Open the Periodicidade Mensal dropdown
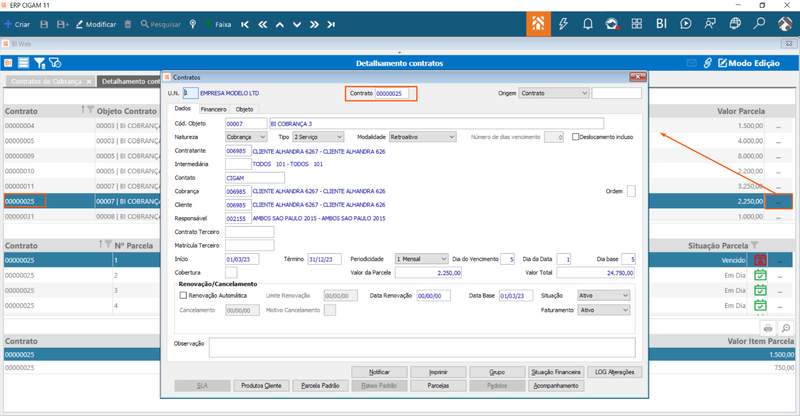This screenshot has width=800, height=416. pos(422,259)
